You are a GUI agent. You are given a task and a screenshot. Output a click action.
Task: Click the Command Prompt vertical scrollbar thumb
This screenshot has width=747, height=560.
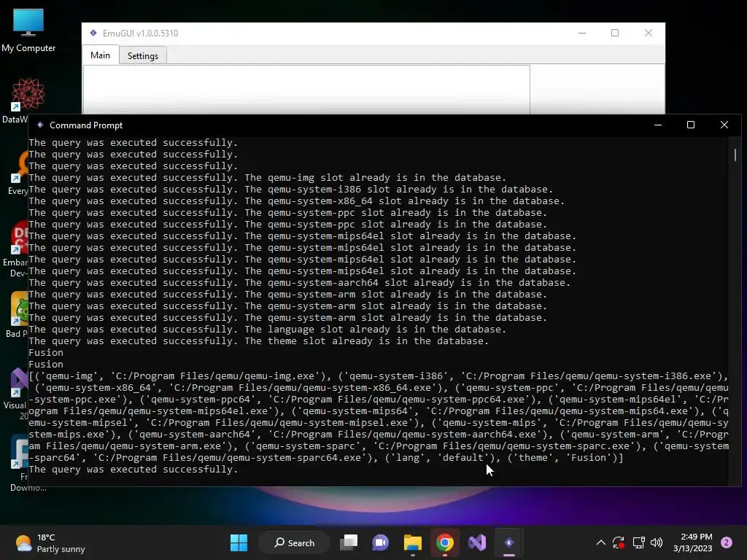click(x=735, y=155)
